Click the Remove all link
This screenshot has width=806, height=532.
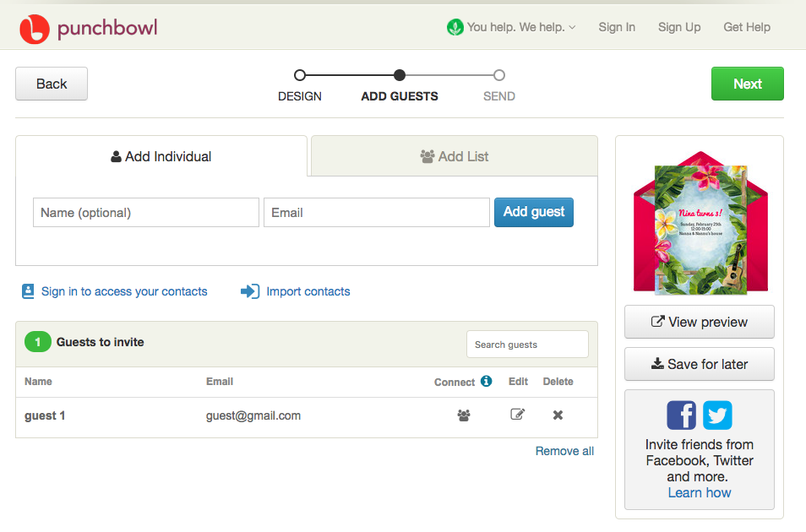point(564,450)
